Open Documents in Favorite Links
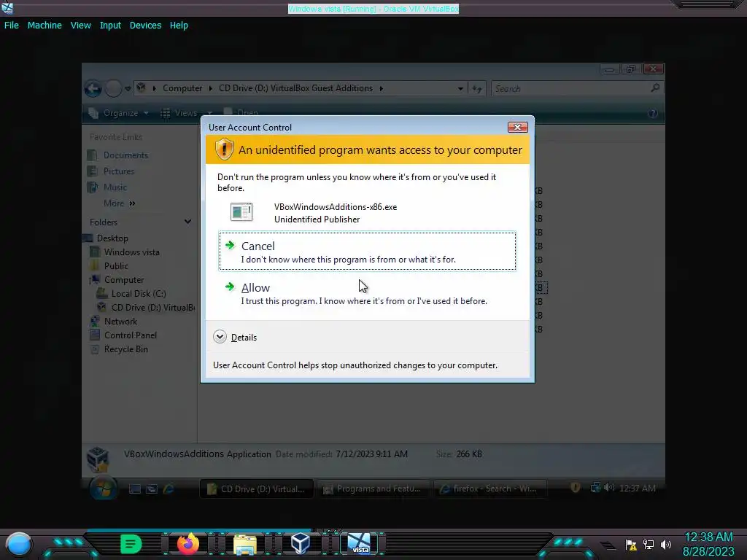The width and height of the screenshot is (747, 560). (x=125, y=155)
